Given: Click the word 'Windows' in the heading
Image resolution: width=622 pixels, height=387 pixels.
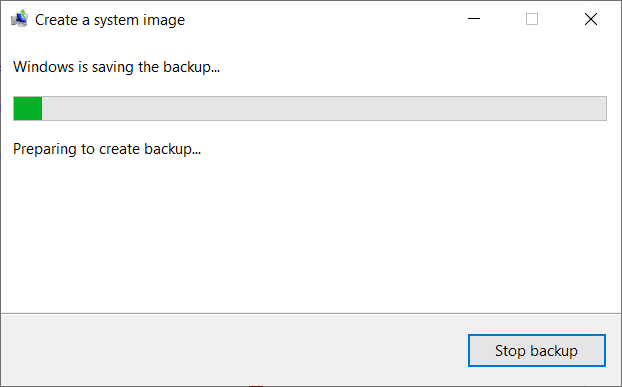Looking at the screenshot, I should [44, 67].
